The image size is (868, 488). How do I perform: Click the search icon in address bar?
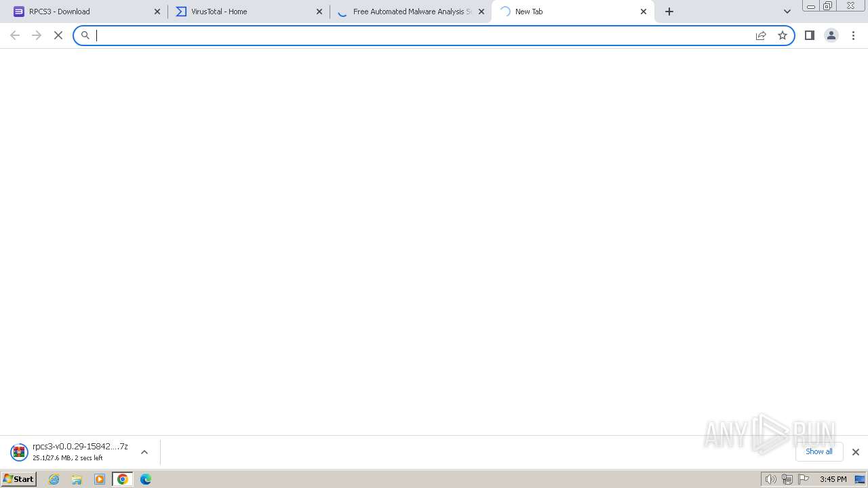85,35
